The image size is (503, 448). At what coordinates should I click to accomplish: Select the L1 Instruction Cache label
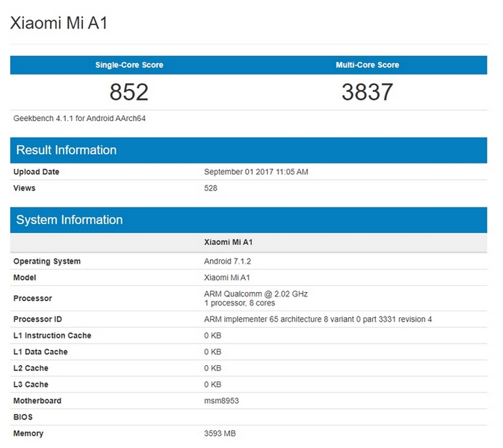52,336
